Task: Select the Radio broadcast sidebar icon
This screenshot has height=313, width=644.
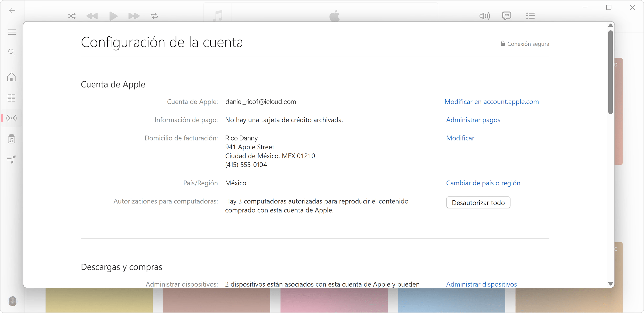Action: click(11, 118)
